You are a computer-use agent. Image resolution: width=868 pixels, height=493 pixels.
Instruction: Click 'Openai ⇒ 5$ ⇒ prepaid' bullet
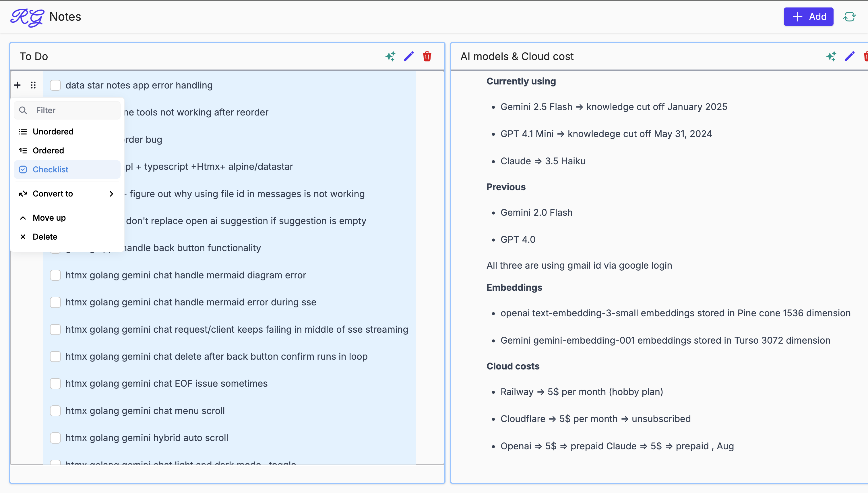617,446
